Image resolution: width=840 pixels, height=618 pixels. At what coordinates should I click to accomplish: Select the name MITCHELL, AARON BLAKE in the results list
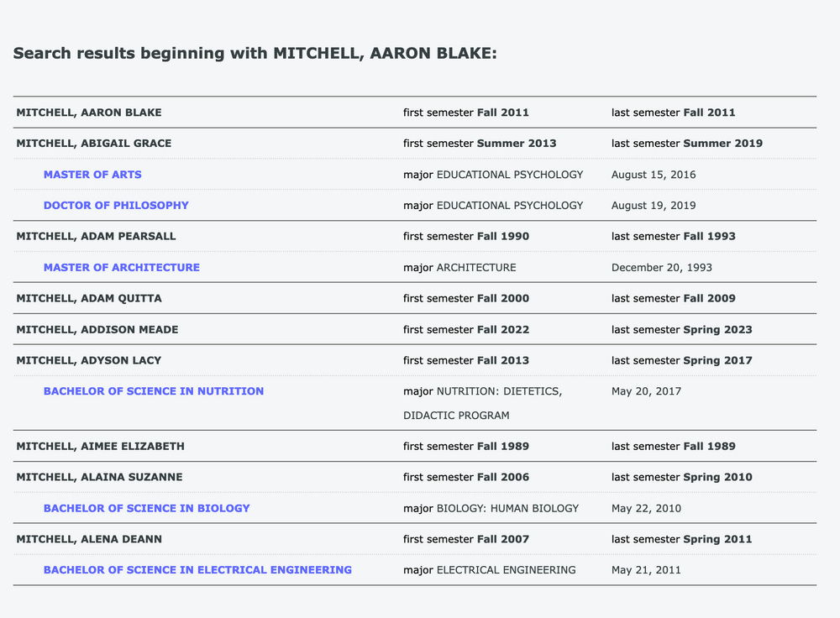pyautogui.click(x=89, y=113)
